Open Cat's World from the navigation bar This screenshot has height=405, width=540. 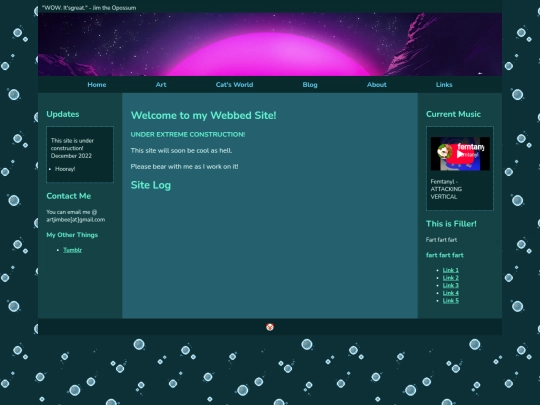pos(235,85)
